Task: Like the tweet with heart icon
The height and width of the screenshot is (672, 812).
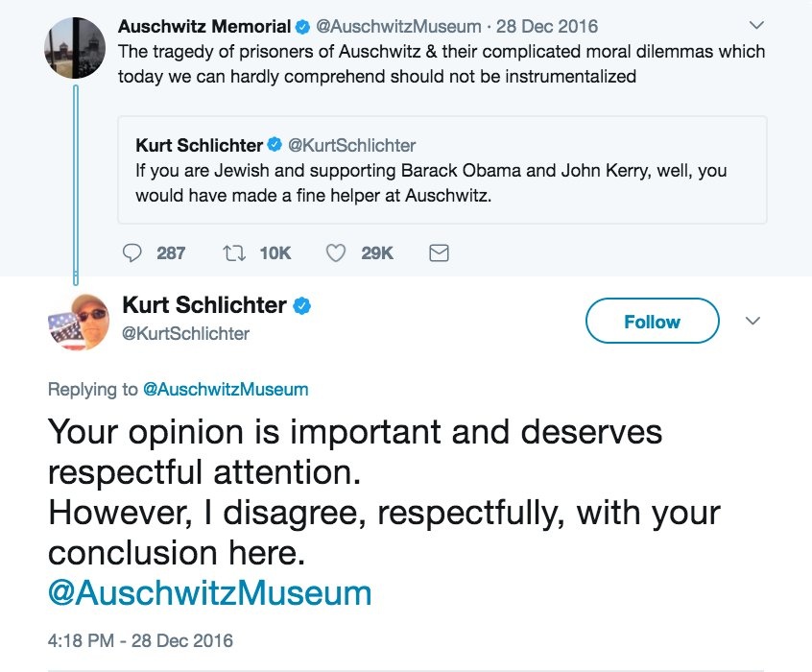Action: point(335,253)
